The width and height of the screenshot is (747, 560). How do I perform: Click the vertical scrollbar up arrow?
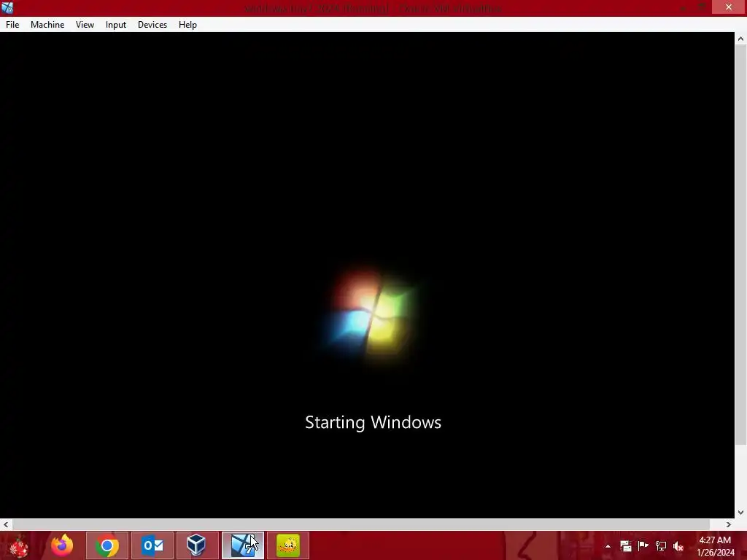740,39
